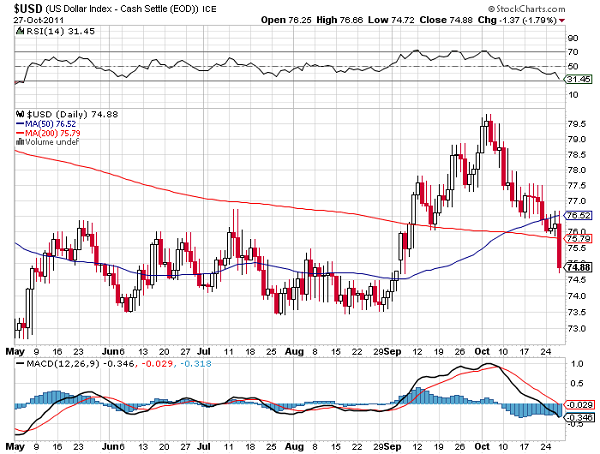
Task: Click the High 76.66 value
Action: pyautogui.click(x=339, y=20)
